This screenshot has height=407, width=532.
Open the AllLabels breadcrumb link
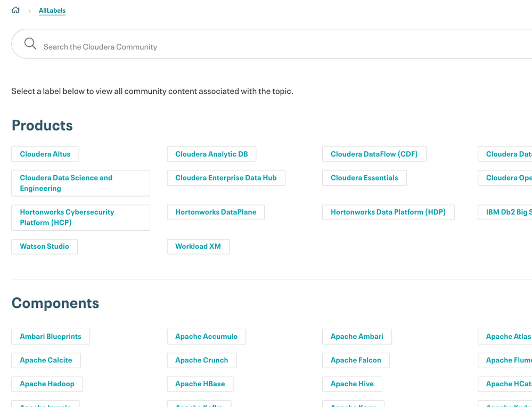point(52,10)
